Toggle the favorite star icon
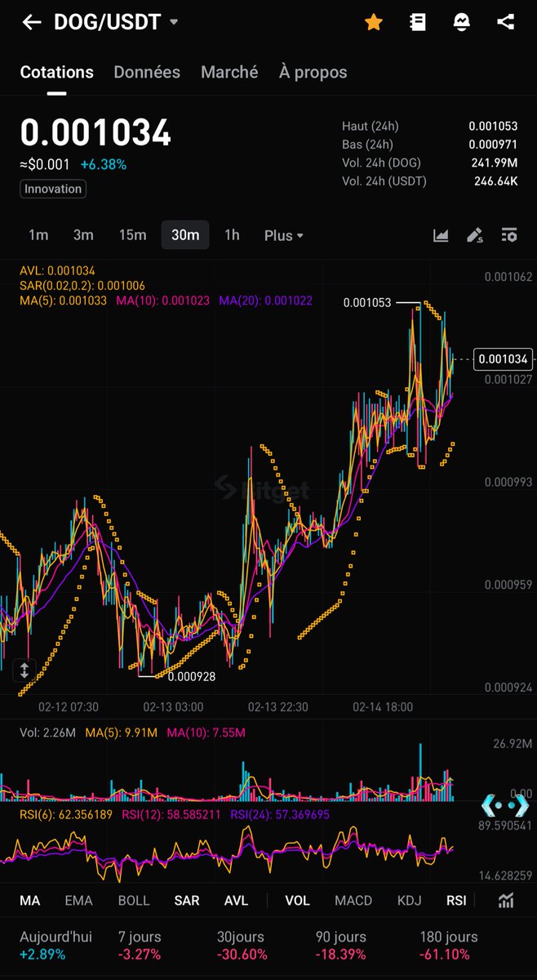The height and width of the screenshot is (980, 537). (x=374, y=22)
